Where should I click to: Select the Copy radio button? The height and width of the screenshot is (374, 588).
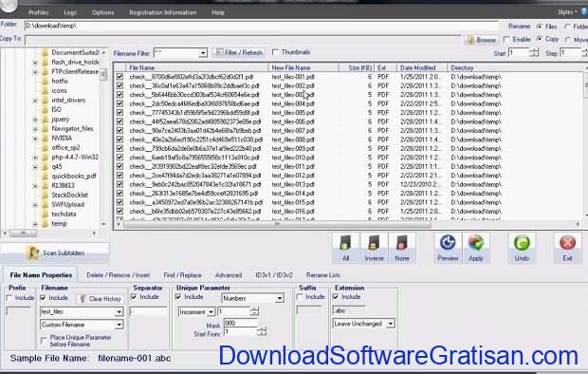540,39
